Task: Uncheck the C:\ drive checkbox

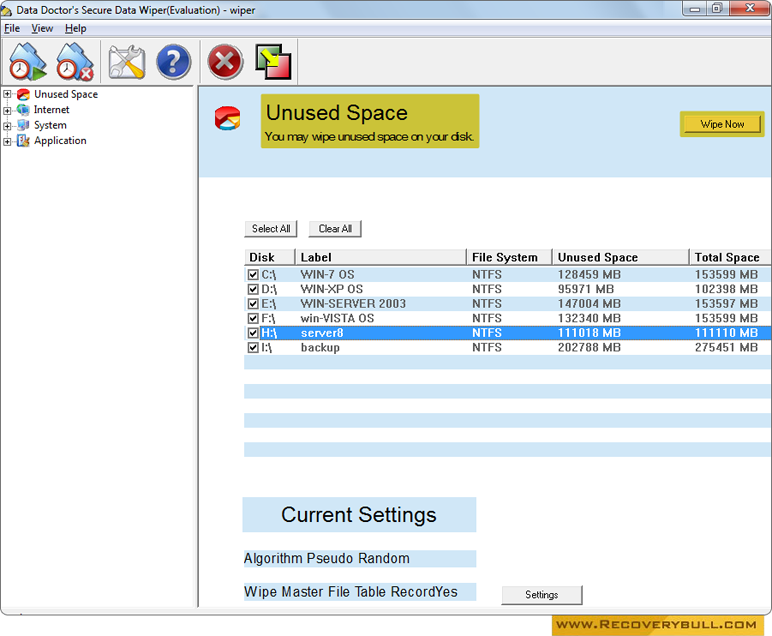Action: [x=253, y=275]
